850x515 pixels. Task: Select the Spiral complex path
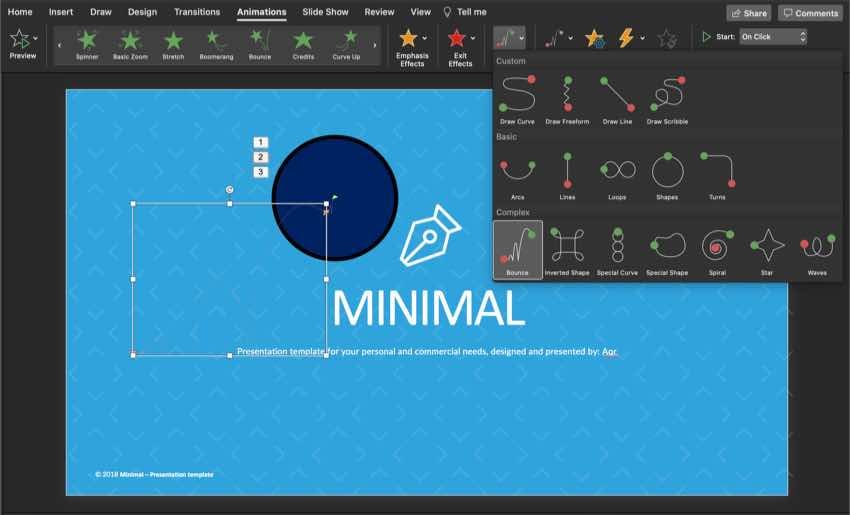[x=717, y=248]
